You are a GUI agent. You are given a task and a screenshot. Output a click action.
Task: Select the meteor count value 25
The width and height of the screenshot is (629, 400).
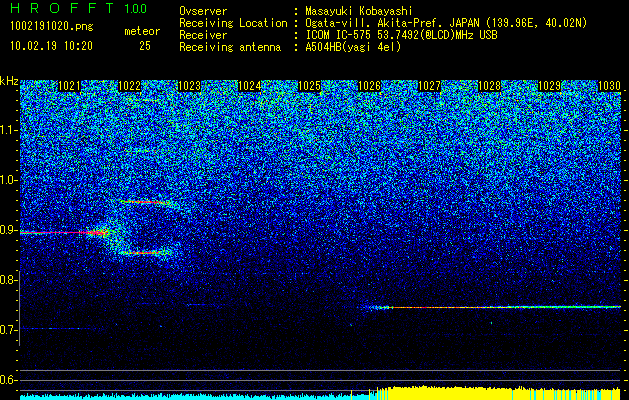point(145,46)
